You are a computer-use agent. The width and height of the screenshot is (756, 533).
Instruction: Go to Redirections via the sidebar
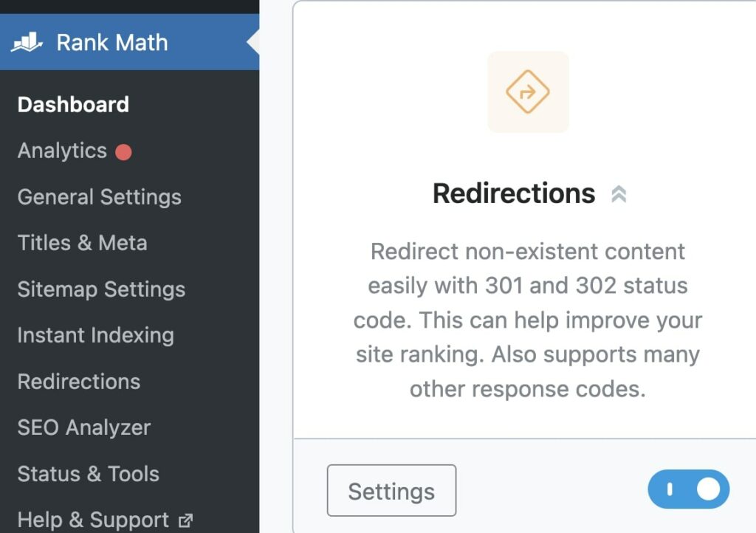(x=78, y=382)
